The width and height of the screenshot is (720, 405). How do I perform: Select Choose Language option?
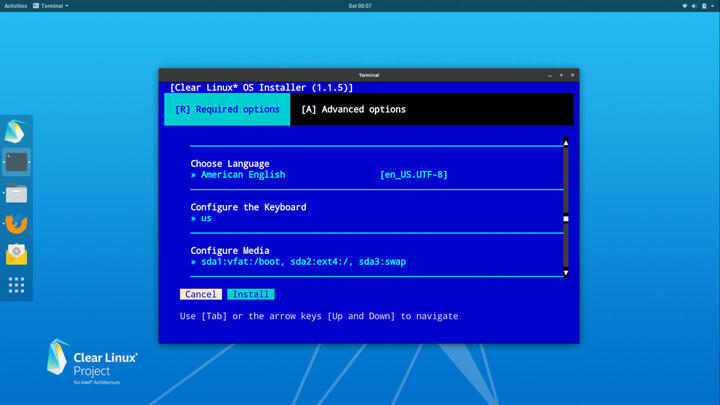pyautogui.click(x=230, y=163)
